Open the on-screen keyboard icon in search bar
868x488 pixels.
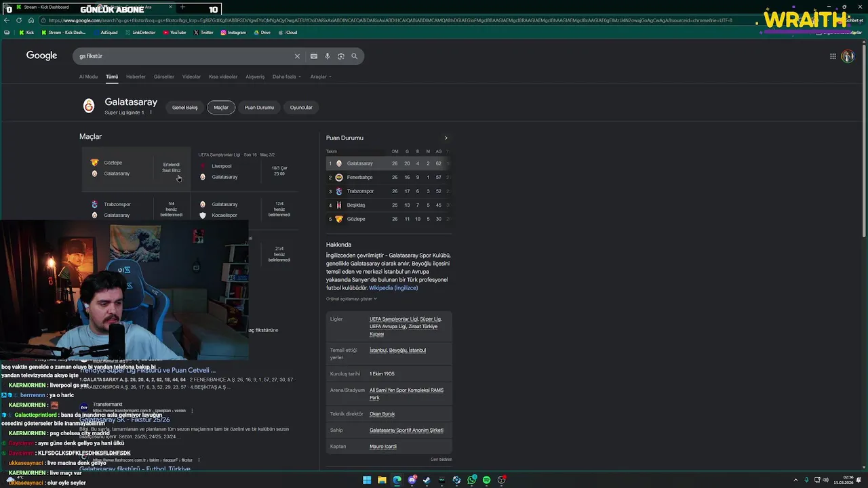[314, 56]
